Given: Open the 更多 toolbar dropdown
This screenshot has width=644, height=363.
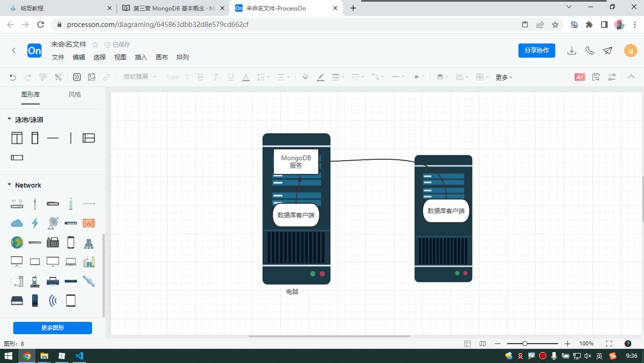Looking at the screenshot, I should pyautogui.click(x=504, y=77).
